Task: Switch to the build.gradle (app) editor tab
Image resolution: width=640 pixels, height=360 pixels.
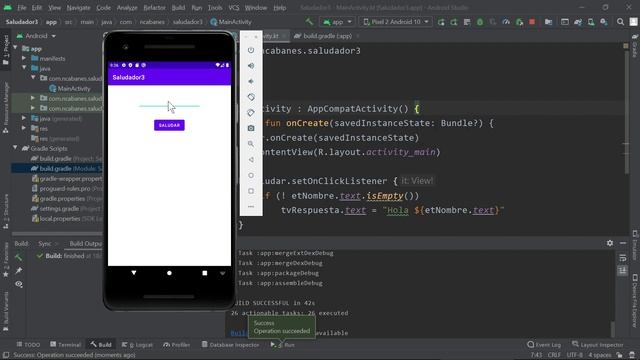Action: [327, 36]
